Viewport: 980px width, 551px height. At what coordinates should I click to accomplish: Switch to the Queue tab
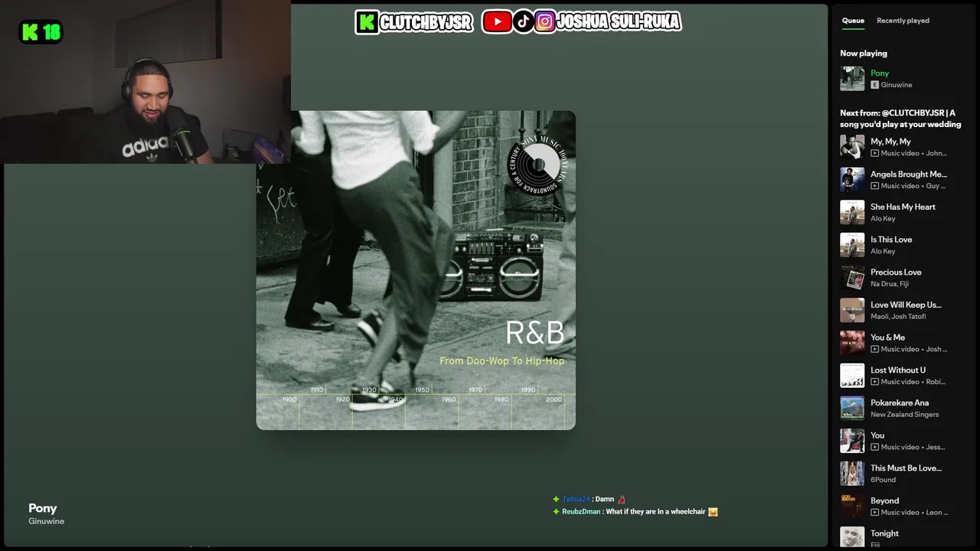(x=853, y=21)
